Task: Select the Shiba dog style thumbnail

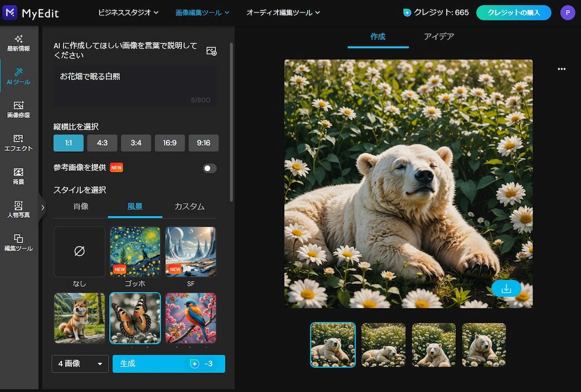Action: [79, 318]
